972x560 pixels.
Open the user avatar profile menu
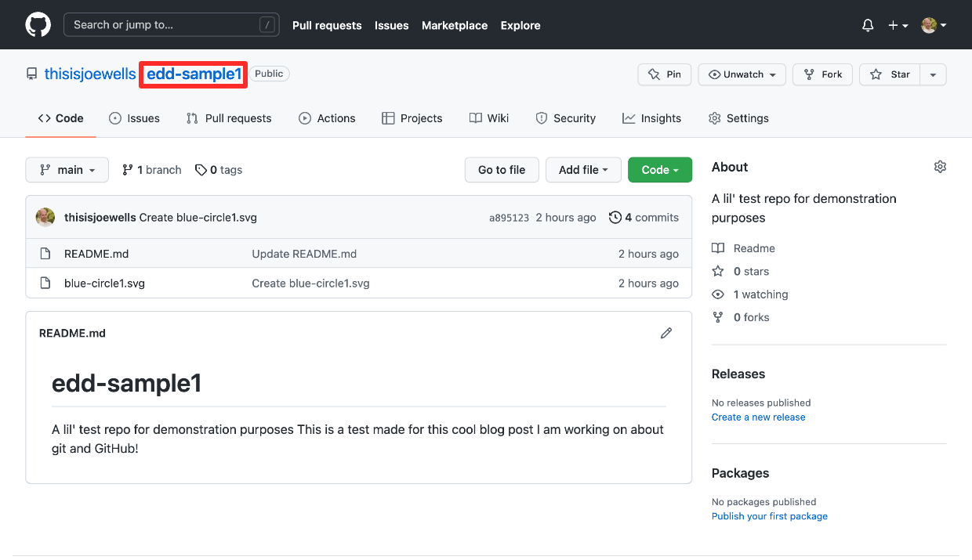tap(934, 25)
